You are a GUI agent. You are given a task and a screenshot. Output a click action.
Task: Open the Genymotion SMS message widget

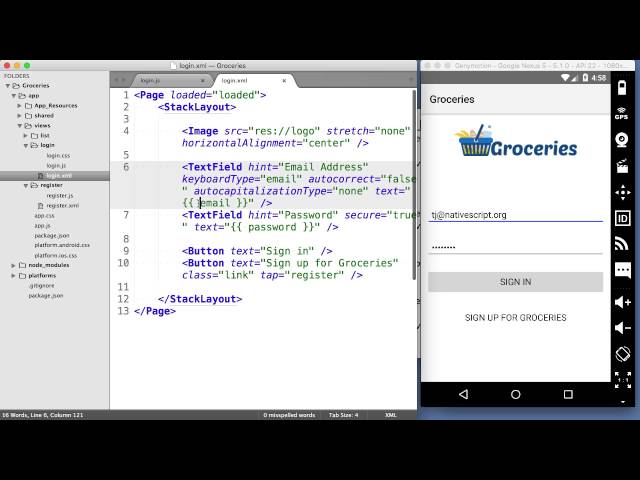[x=622, y=271]
